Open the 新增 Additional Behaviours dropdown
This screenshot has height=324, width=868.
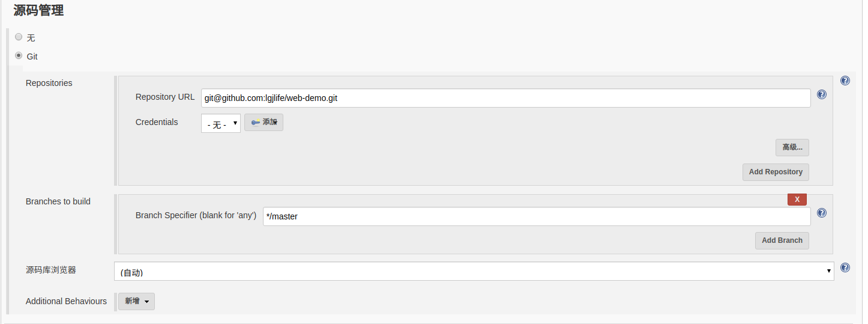[136, 301]
